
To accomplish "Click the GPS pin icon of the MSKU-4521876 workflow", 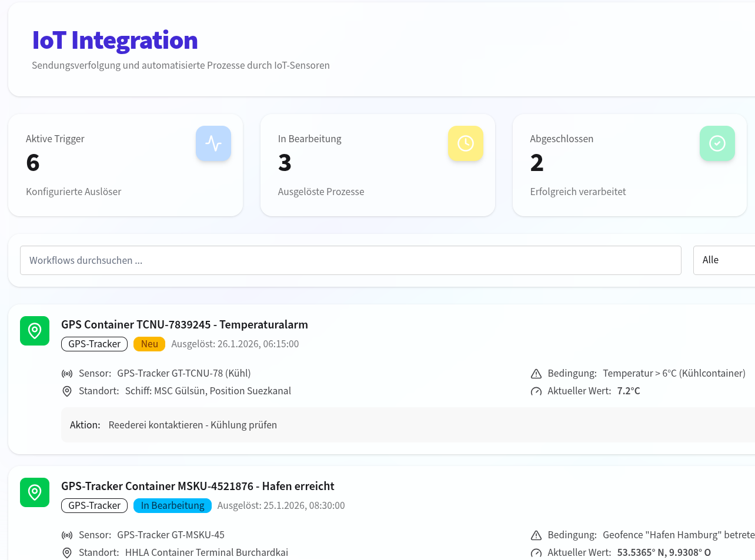I will (34, 492).
